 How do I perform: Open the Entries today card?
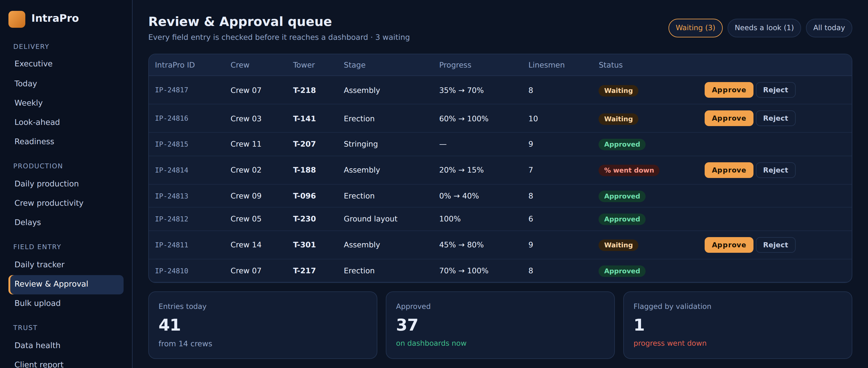263,325
